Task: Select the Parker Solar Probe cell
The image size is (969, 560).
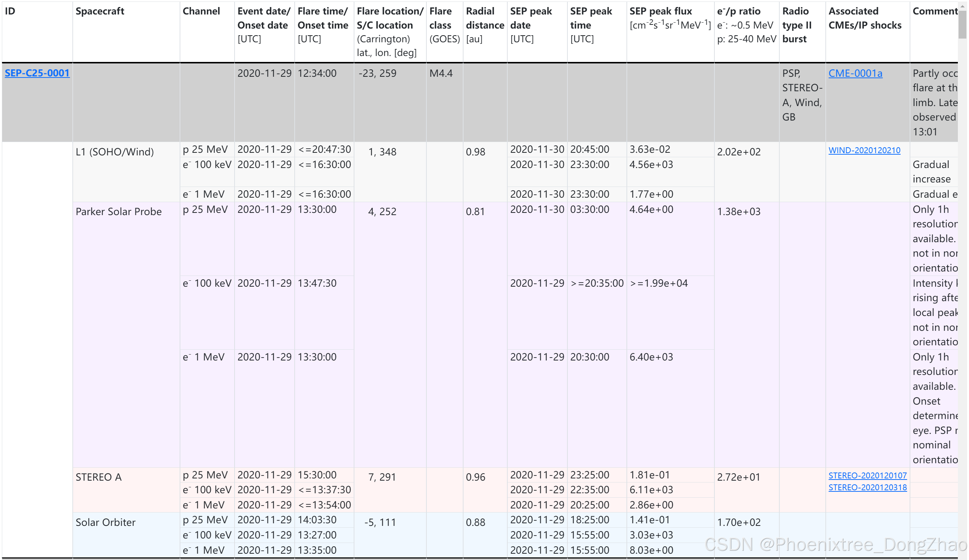Action: [x=118, y=211]
